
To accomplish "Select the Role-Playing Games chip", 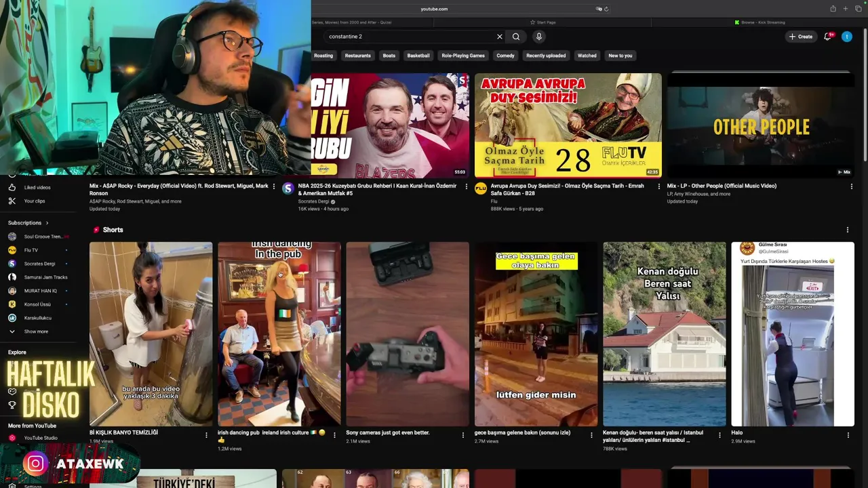I will click(463, 56).
